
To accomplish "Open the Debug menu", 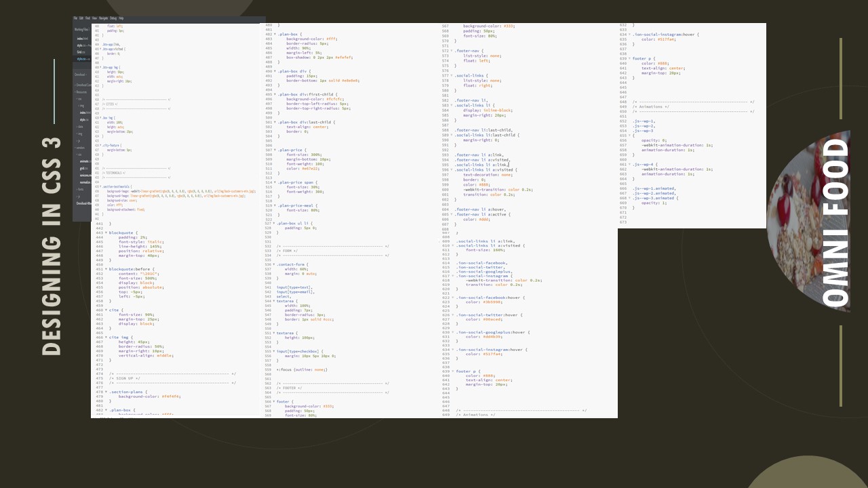I will point(113,18).
